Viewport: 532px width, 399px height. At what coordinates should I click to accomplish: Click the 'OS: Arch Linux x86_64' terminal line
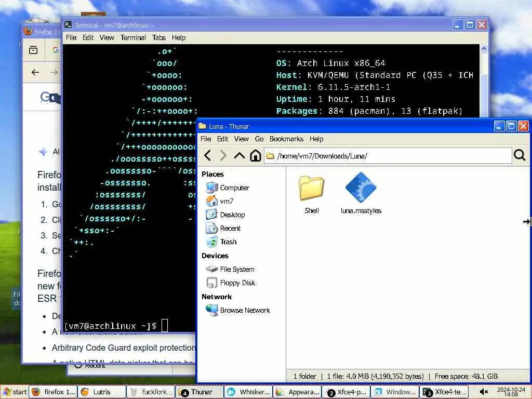tap(330, 63)
